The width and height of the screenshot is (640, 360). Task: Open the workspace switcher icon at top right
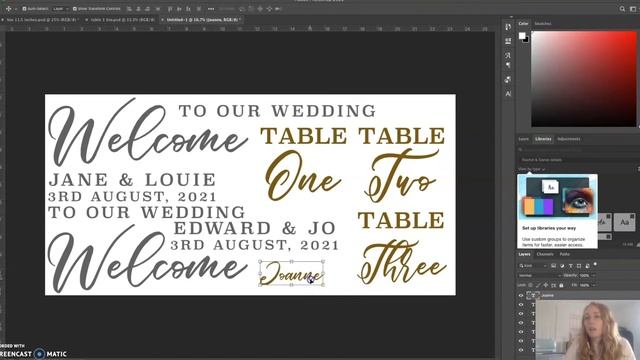pyautogui.click(x=633, y=9)
